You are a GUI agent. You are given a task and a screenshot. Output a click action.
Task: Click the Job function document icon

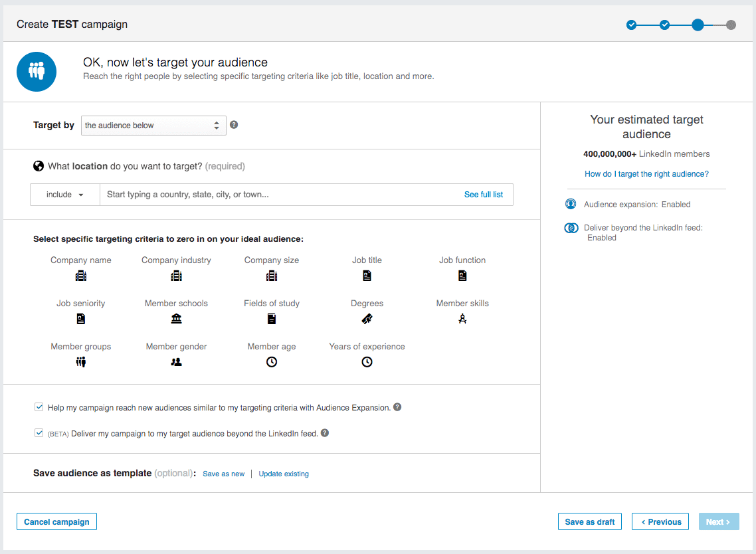(462, 276)
